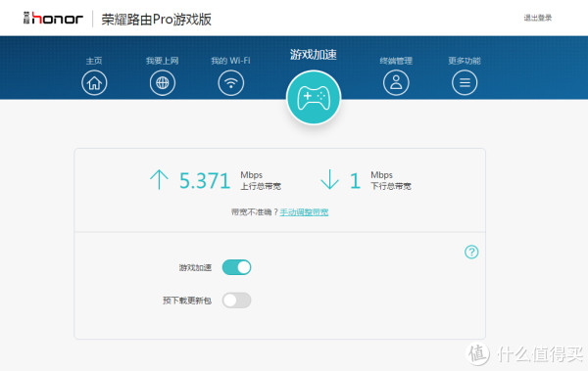Enable the 预下载更新包 toggle switch
Screen dimensions: 588x371
point(236,301)
